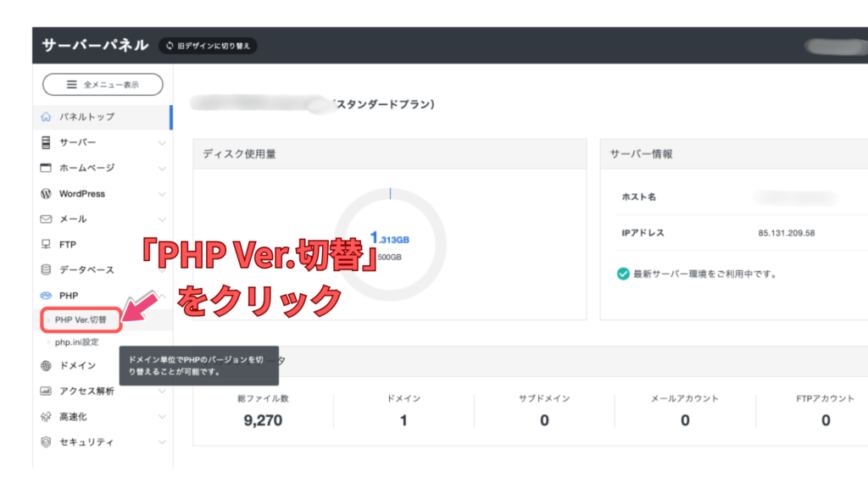Click the home icon beside パネルトップ
Viewport: 868px width, 488px height.
(x=47, y=117)
